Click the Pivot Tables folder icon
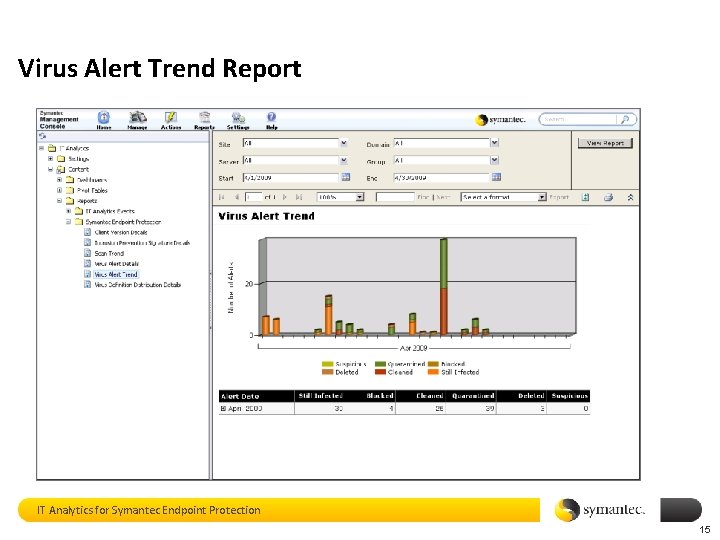 (70, 190)
